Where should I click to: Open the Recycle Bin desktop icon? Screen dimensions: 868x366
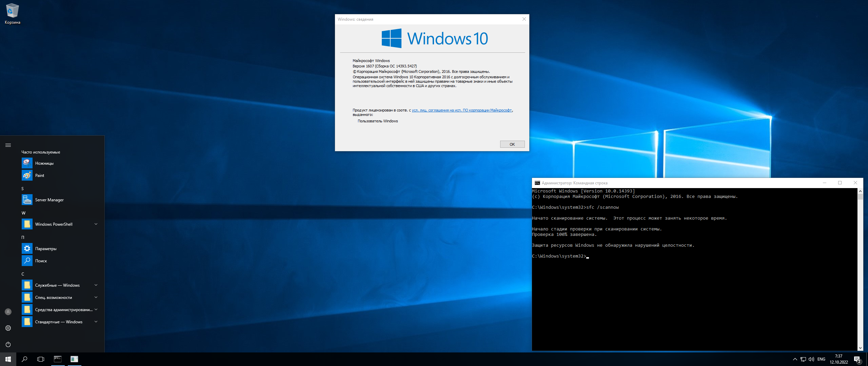coord(13,14)
